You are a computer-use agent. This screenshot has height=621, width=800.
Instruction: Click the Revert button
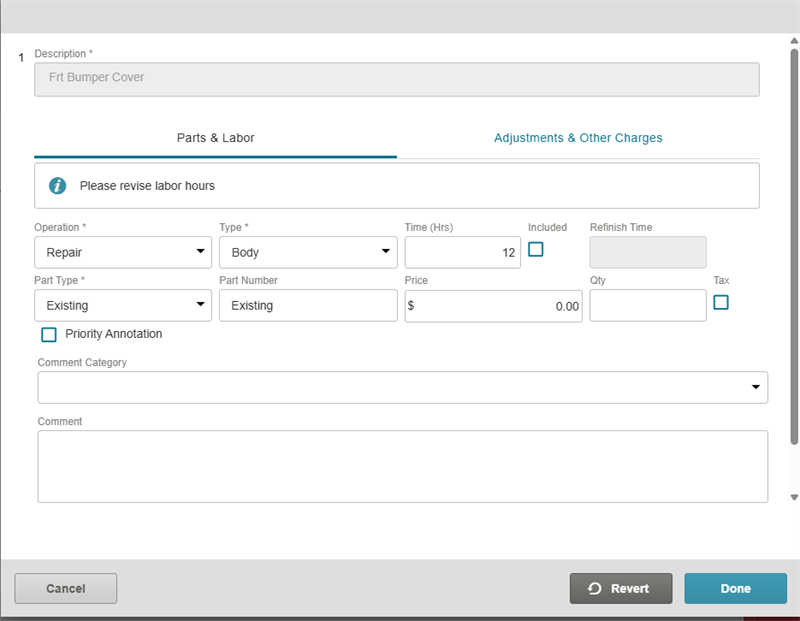coord(621,589)
